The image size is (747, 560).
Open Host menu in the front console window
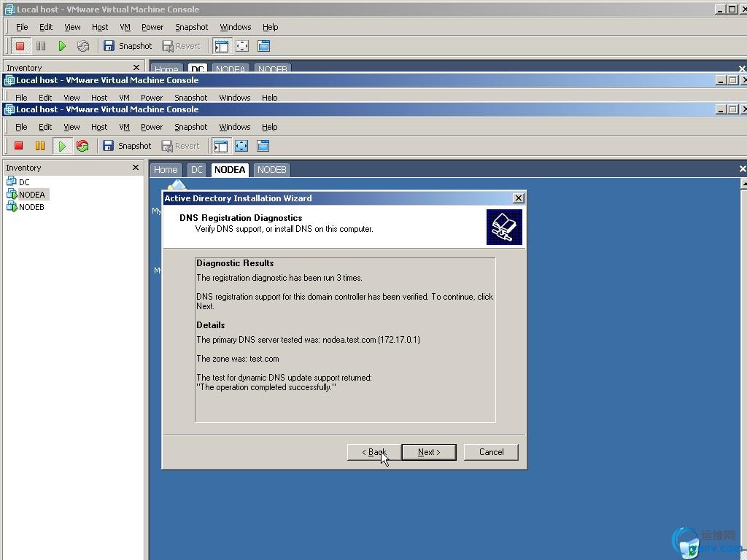[99, 127]
